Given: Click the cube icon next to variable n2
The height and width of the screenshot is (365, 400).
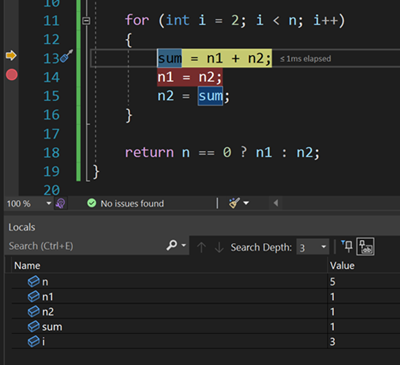Looking at the screenshot, I should [34, 311].
